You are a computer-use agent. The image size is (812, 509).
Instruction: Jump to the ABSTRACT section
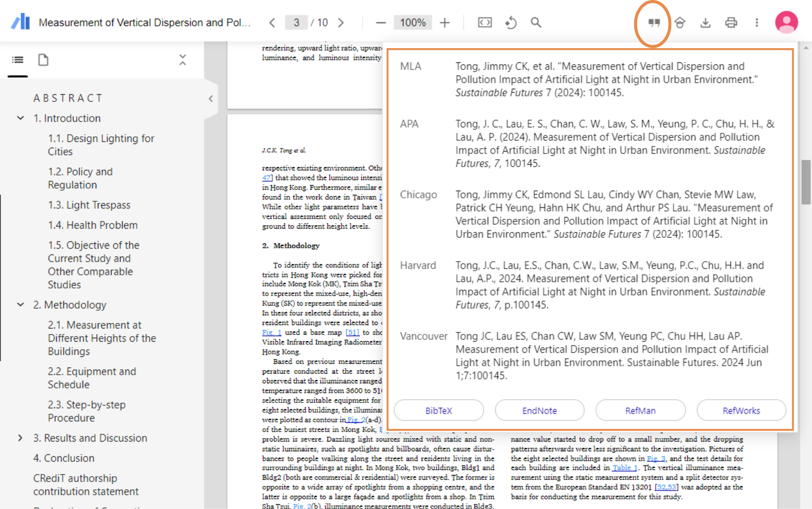tap(68, 98)
